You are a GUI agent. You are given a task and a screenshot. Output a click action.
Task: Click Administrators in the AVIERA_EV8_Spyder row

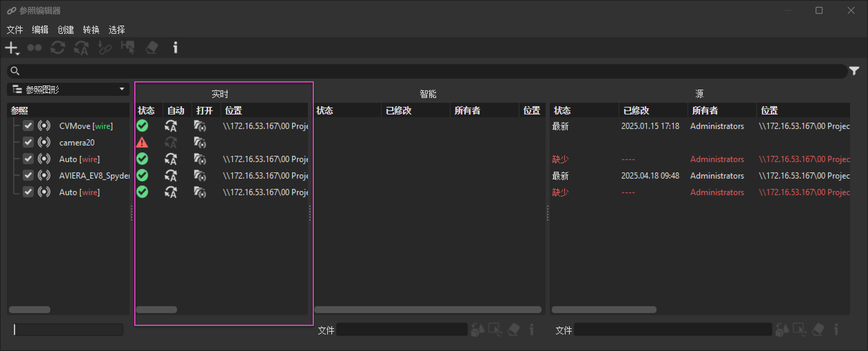point(717,175)
